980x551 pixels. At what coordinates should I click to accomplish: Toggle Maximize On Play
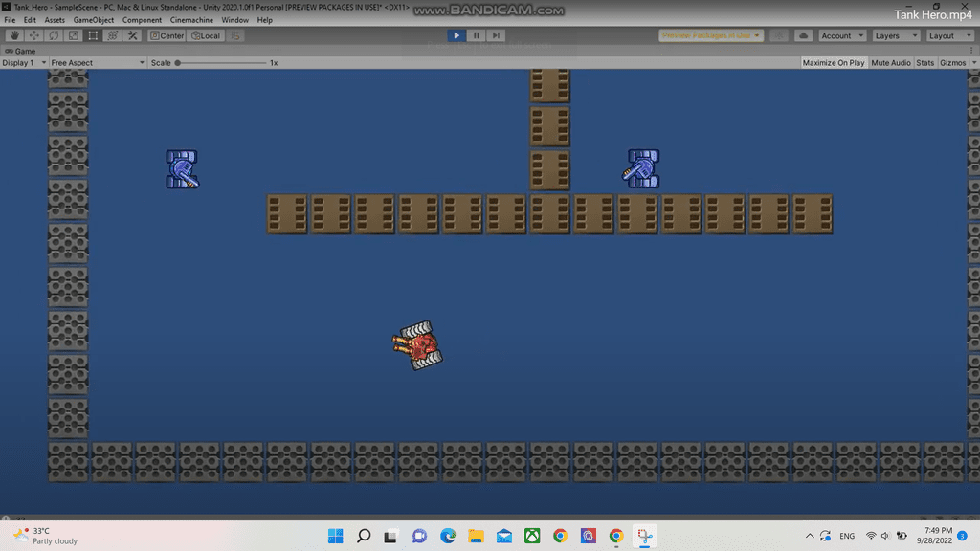(834, 62)
